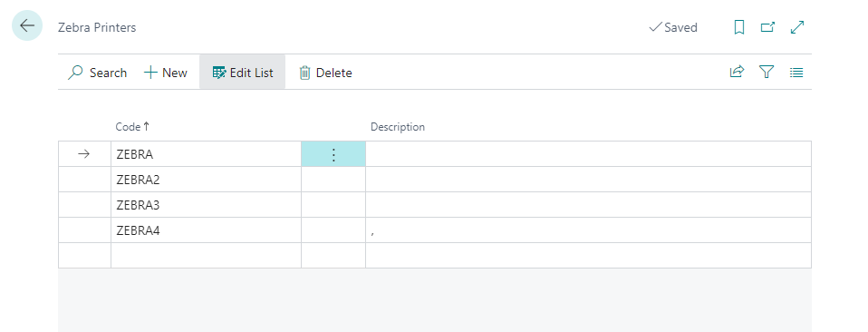The width and height of the screenshot is (868, 332).
Task: Select the ZEBRA row arrow indicator
Action: pyautogui.click(x=84, y=154)
